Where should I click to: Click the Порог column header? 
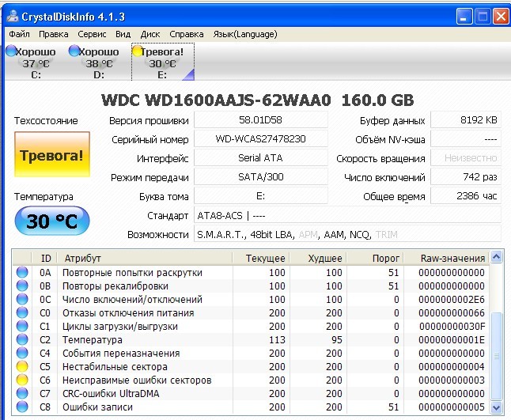pyautogui.click(x=375, y=258)
